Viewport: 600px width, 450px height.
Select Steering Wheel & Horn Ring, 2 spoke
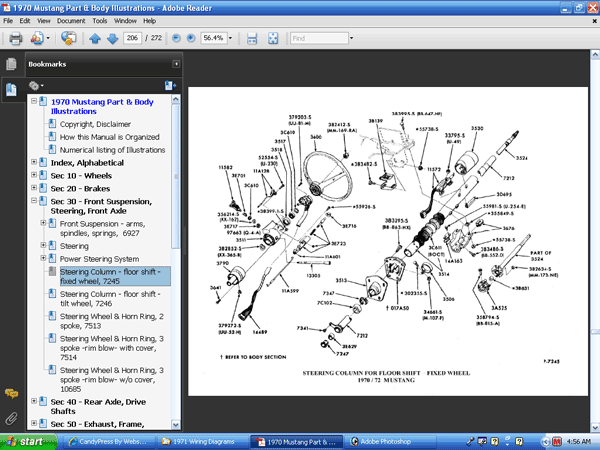pos(112,321)
